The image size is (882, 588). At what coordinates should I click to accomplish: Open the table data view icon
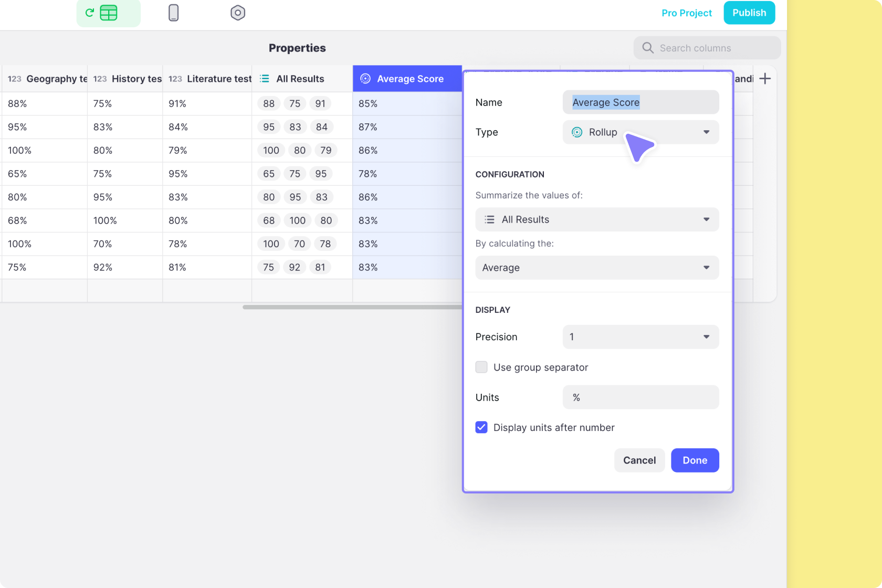108,13
